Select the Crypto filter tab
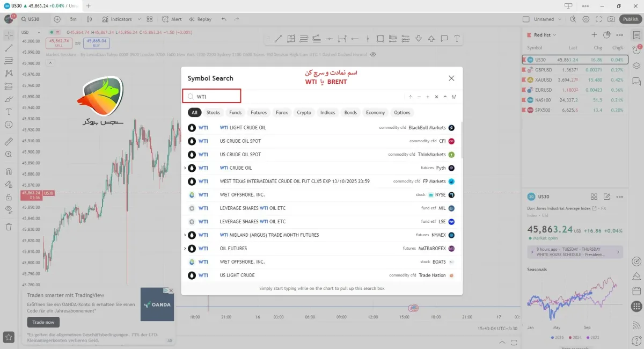Viewport: 644px width, 349px height. point(304,113)
